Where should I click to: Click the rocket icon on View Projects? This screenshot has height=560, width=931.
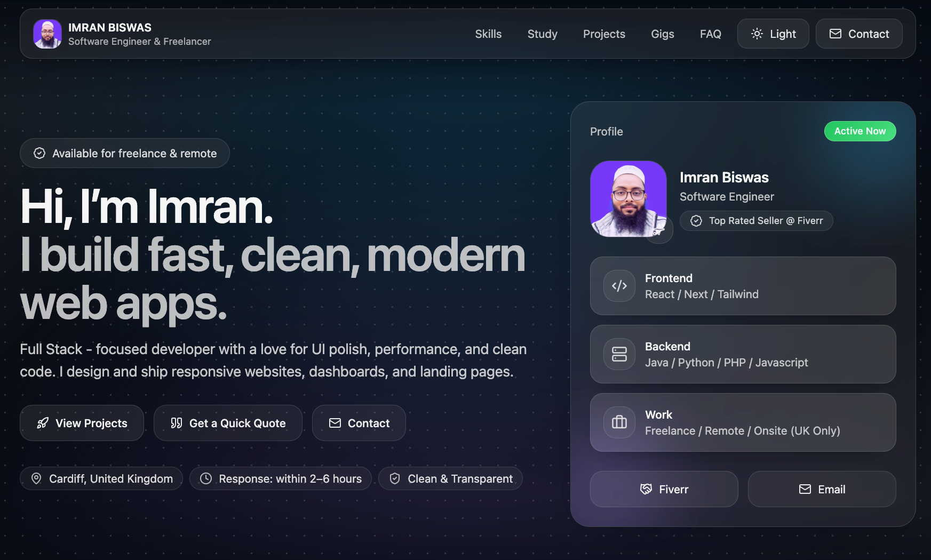click(43, 423)
